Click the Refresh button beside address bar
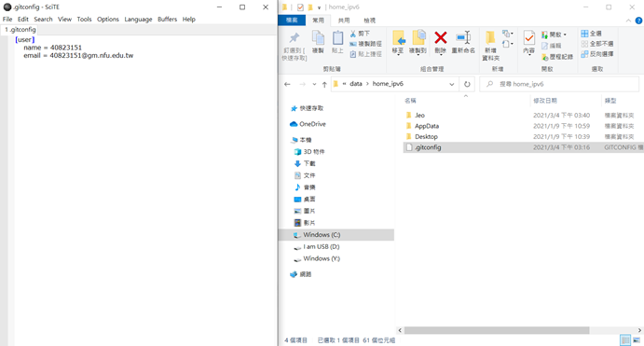 467,84
